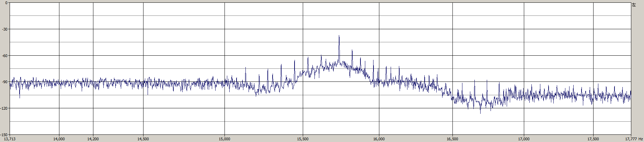Click the 13,713 frequency axis label
This screenshot has height=142, width=644.
(x=10, y=139)
